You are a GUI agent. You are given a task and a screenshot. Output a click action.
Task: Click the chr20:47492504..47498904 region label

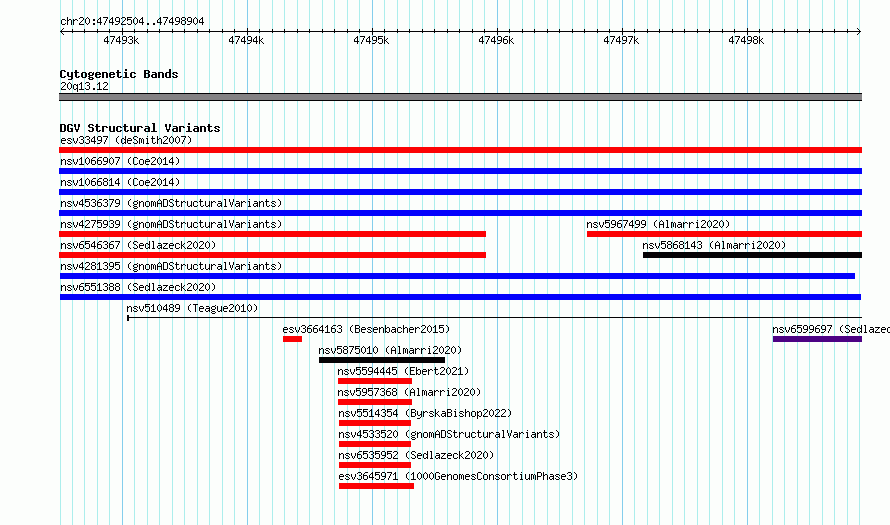132,21
